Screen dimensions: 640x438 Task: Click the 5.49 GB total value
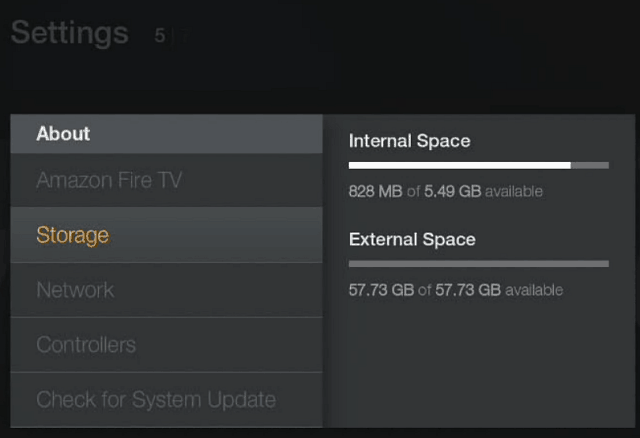point(453,191)
